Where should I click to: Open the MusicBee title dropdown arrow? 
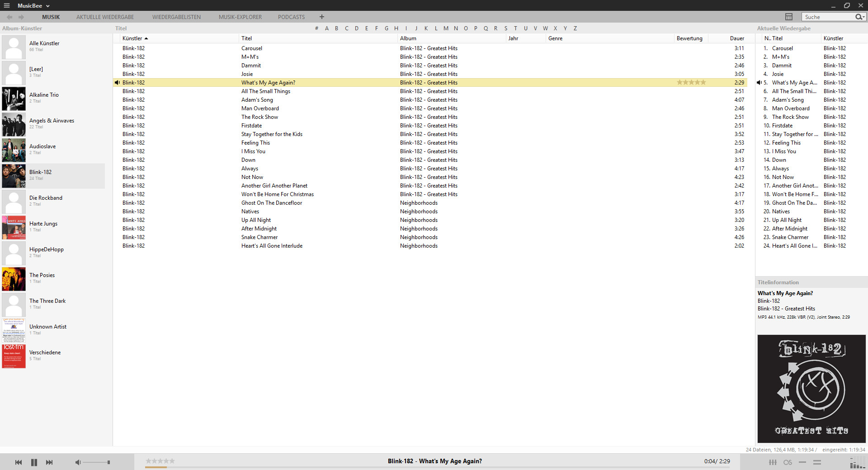48,5
